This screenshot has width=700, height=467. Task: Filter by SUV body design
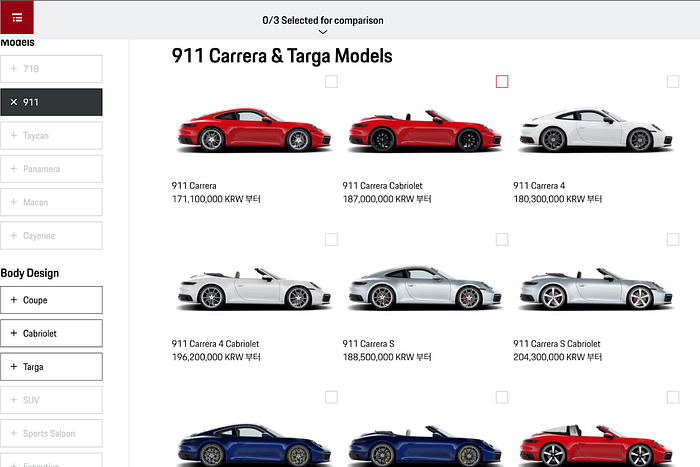click(x=51, y=400)
